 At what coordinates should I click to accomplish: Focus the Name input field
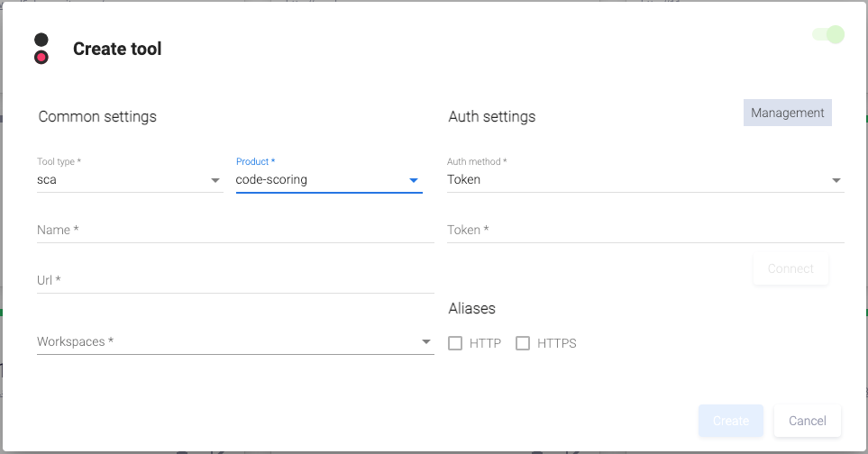tap(234, 231)
